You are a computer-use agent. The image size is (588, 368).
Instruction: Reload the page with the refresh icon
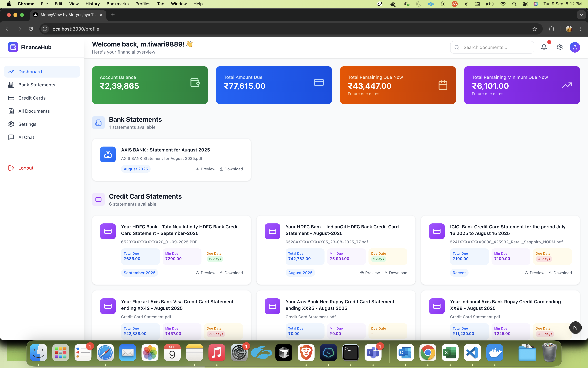click(31, 29)
